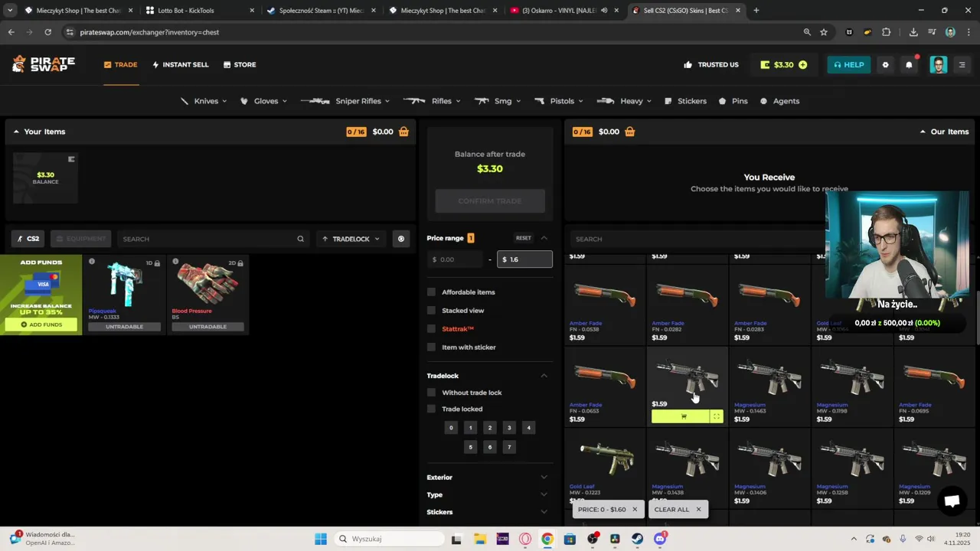Click the Trusted Us thumbs-up link
This screenshot has width=980, height=551.
pyautogui.click(x=711, y=64)
